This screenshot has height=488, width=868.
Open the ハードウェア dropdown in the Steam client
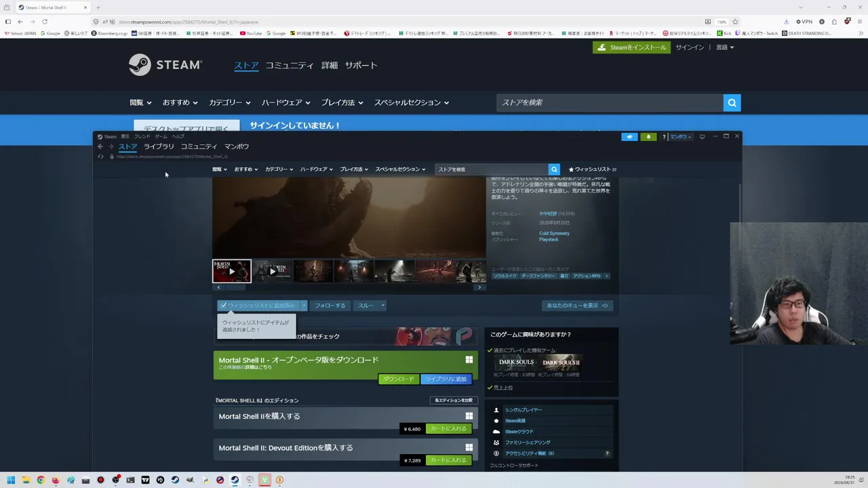[x=315, y=169]
